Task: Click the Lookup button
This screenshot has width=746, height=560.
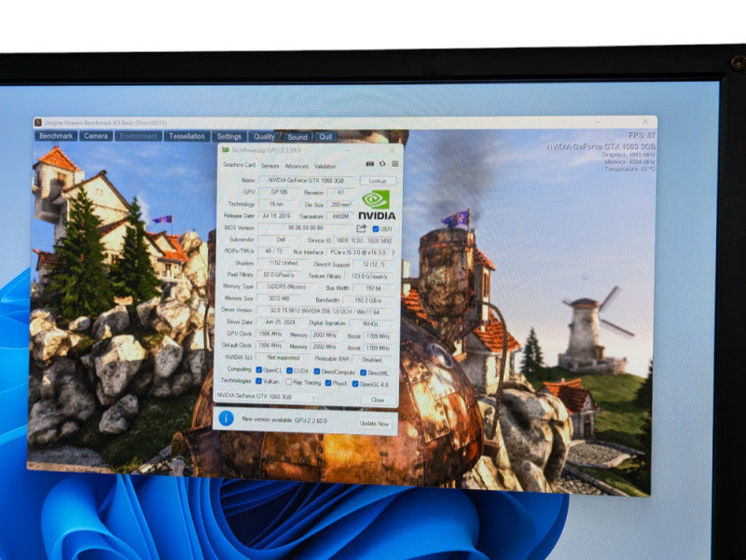Action: (x=378, y=181)
